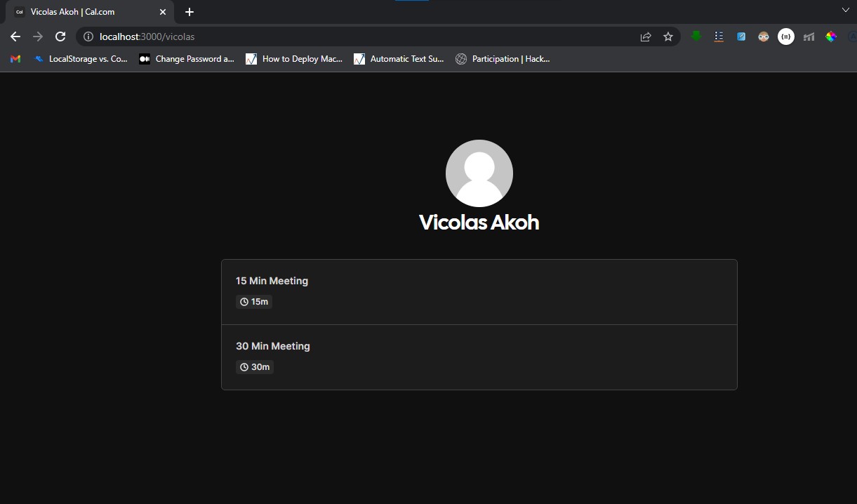Open a new browser tab with the plus
This screenshot has height=504, width=857.
click(189, 11)
